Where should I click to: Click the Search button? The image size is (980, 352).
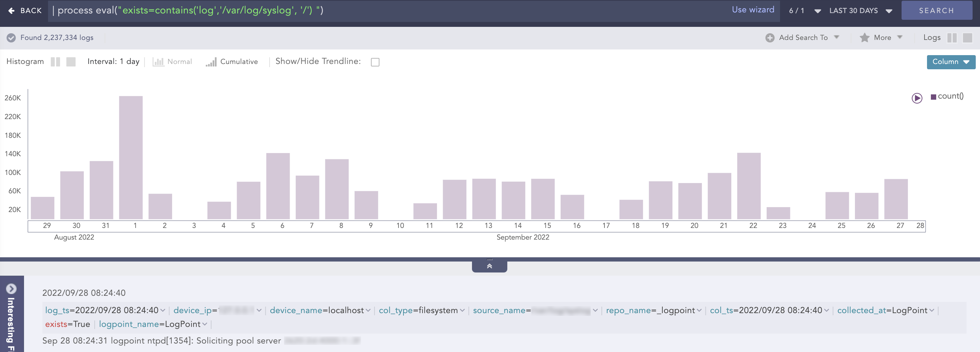pos(936,11)
